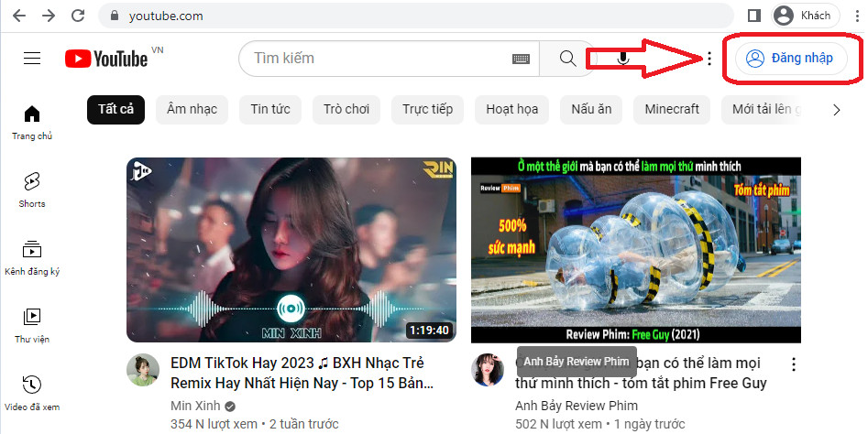Select the Tin tức filter chip

click(x=270, y=110)
